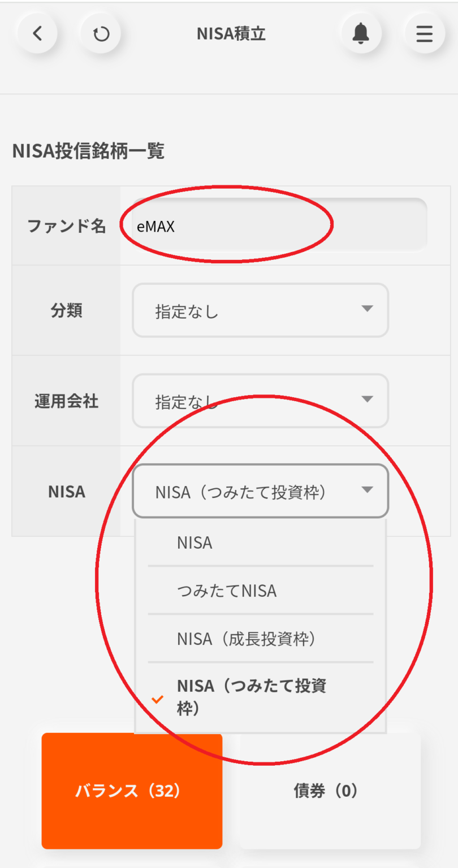Choose つみたてNISA from the option list
The width and height of the screenshot is (458, 868).
pos(260,590)
